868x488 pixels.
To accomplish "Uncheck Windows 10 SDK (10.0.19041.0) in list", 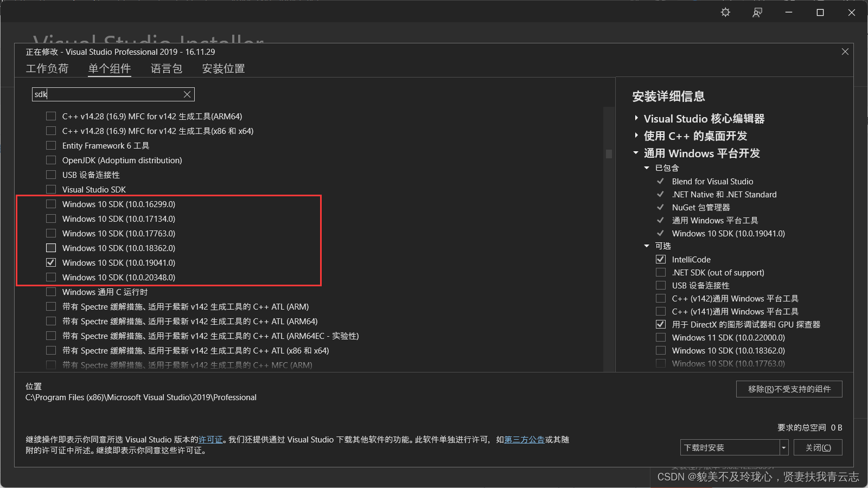I will click(51, 262).
